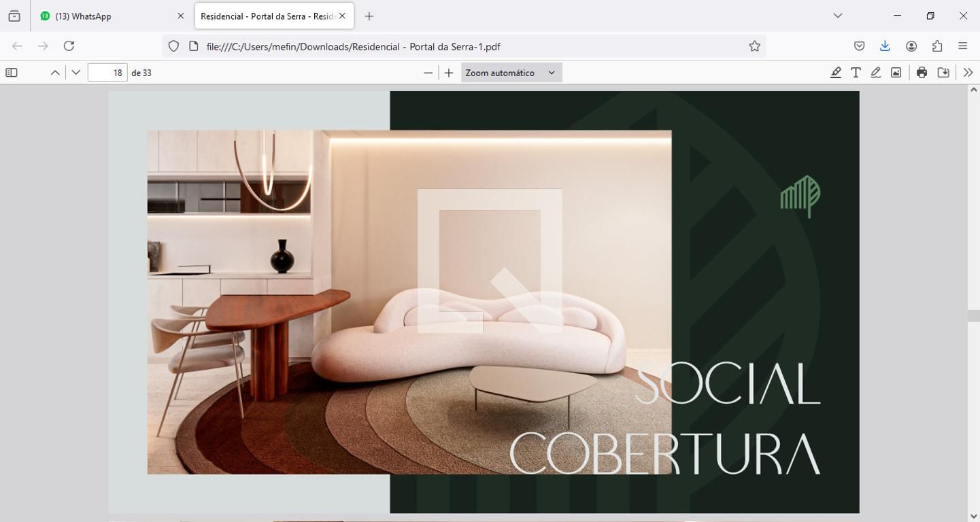This screenshot has height=522, width=980.
Task: Go back one page
Action: point(18,46)
